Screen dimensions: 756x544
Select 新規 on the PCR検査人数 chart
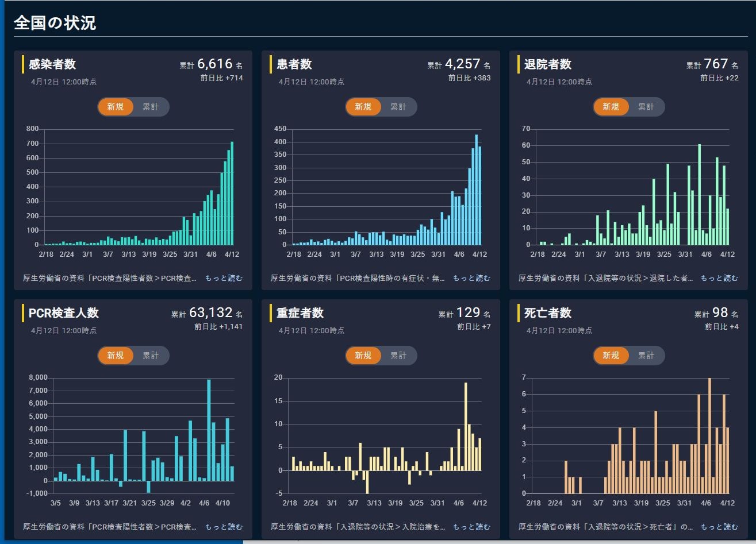pyautogui.click(x=116, y=356)
